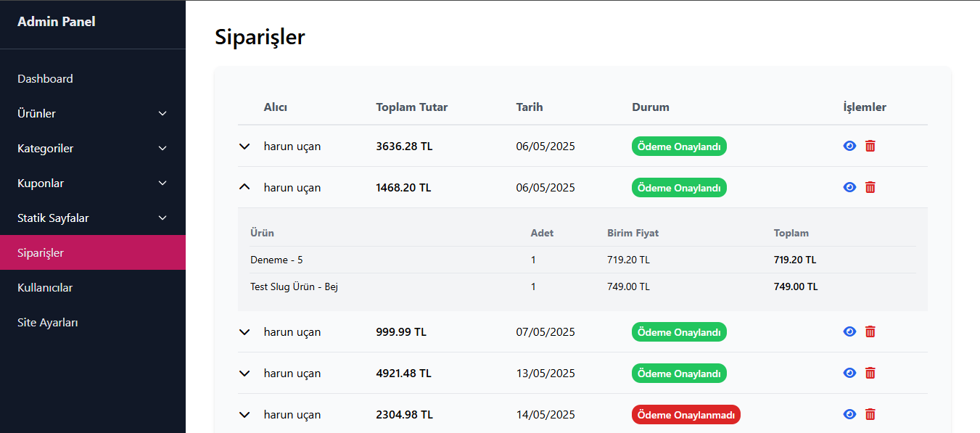Delete the order dated 14/05/2025
980x433 pixels.
tap(870, 414)
